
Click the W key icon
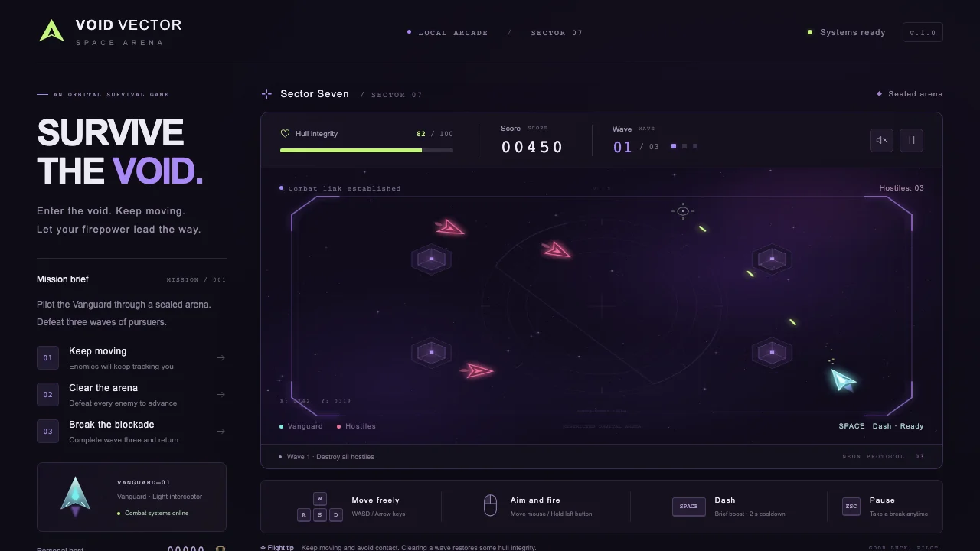pos(320,499)
